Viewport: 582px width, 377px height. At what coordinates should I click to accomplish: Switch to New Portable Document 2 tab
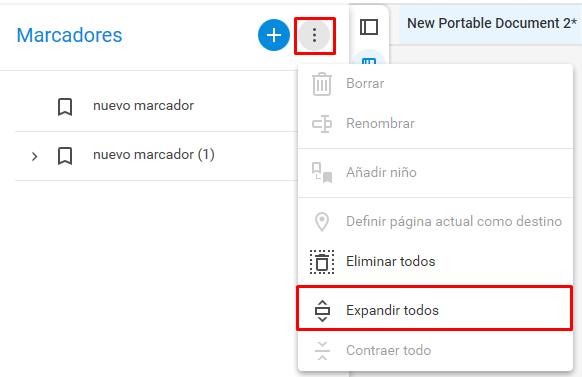coord(492,24)
